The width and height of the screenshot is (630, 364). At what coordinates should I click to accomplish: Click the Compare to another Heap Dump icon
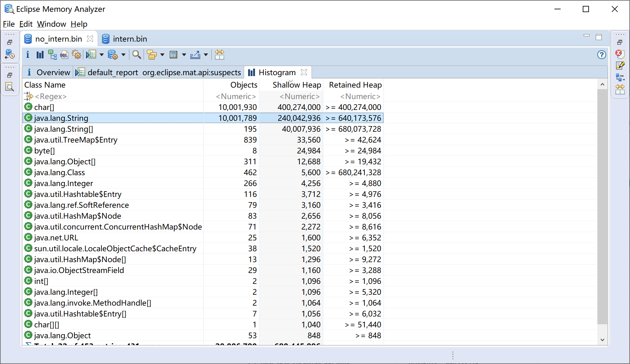point(219,55)
